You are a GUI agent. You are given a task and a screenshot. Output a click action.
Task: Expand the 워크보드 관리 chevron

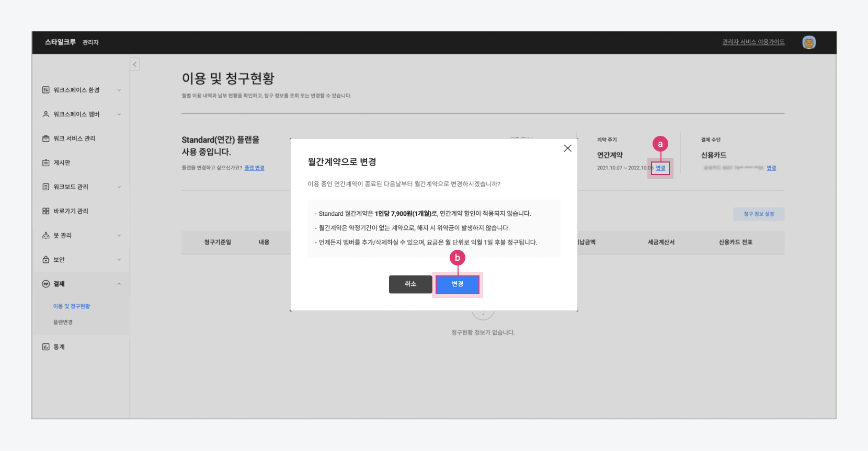[x=119, y=187]
